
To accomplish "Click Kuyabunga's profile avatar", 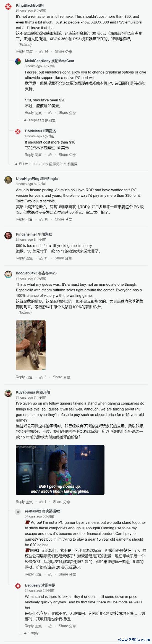I will (x=8, y=394).
